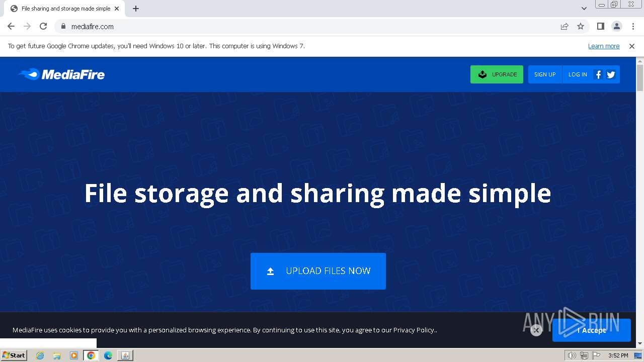Open File Explorer from taskbar
This screenshot has width=644, height=362.
[57, 355]
